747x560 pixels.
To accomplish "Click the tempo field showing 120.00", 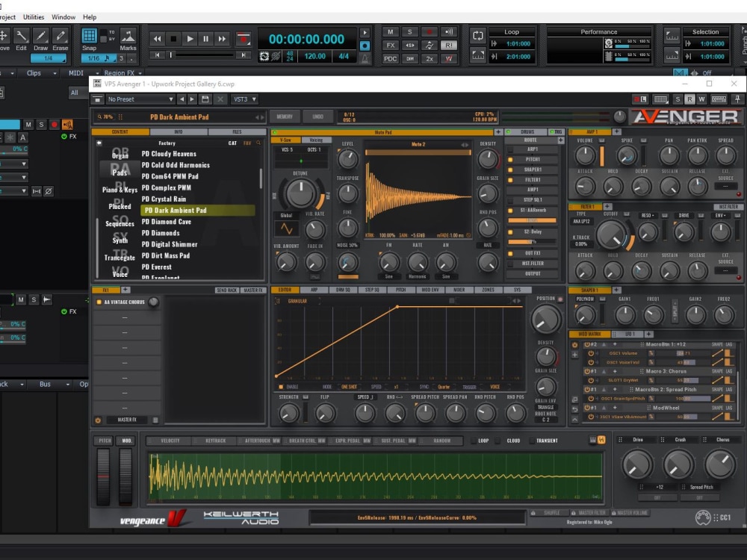I will 315,56.
